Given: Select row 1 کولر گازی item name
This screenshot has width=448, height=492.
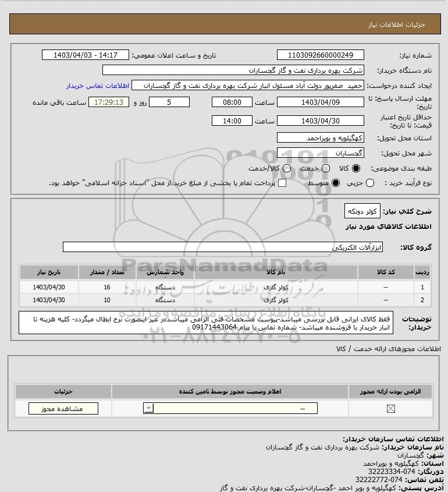Looking at the screenshot, I should [x=276, y=287].
